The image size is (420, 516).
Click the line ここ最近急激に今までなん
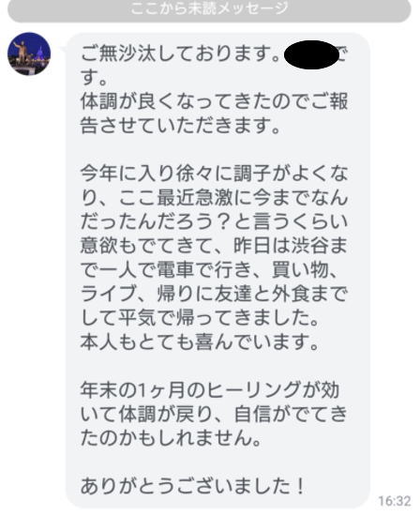point(214,198)
